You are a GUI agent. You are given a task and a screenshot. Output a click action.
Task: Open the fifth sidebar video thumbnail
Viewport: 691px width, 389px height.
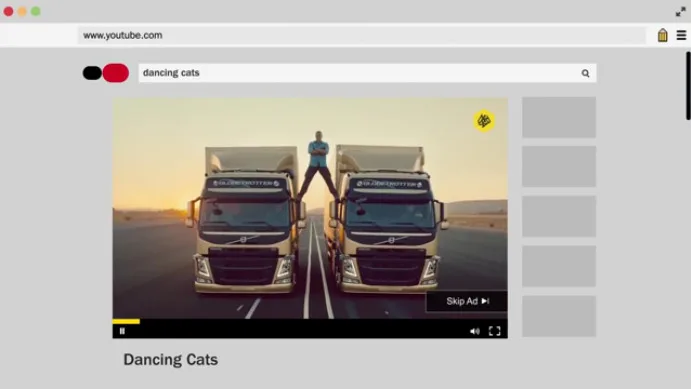559,316
